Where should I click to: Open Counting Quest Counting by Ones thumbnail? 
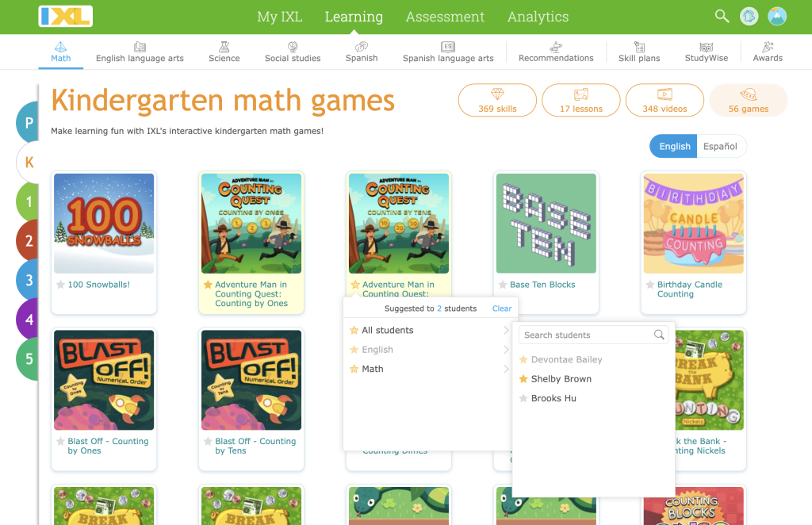(251, 223)
